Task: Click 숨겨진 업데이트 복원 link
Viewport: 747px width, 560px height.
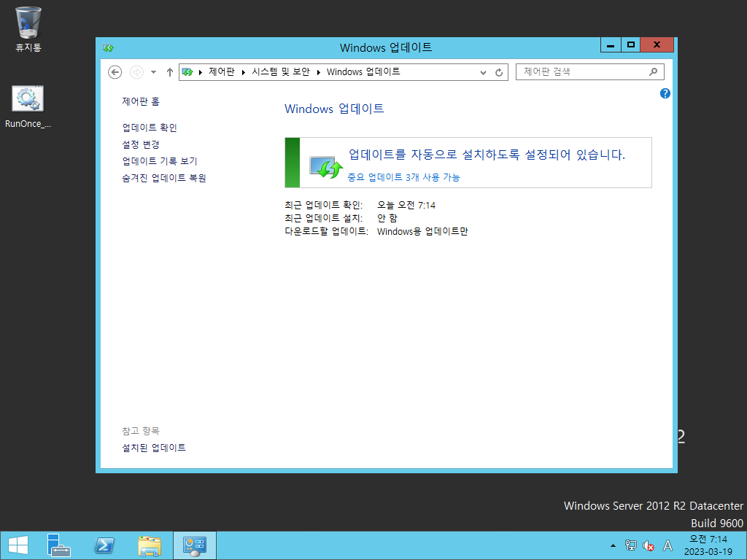Action: (164, 178)
